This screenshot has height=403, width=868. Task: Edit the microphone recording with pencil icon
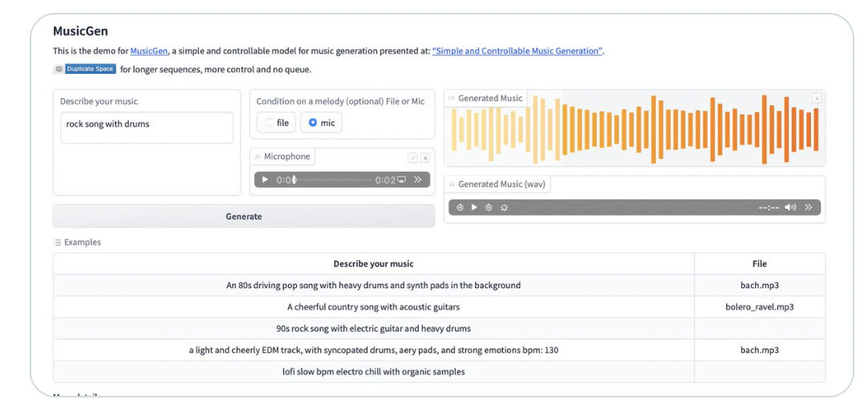(x=412, y=158)
